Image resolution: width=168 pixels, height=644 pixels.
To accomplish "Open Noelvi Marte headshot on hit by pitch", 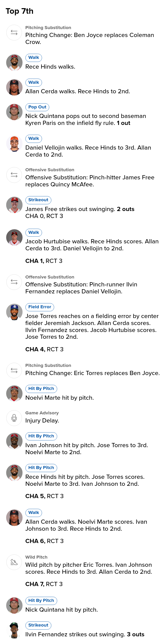I will 14,393.
